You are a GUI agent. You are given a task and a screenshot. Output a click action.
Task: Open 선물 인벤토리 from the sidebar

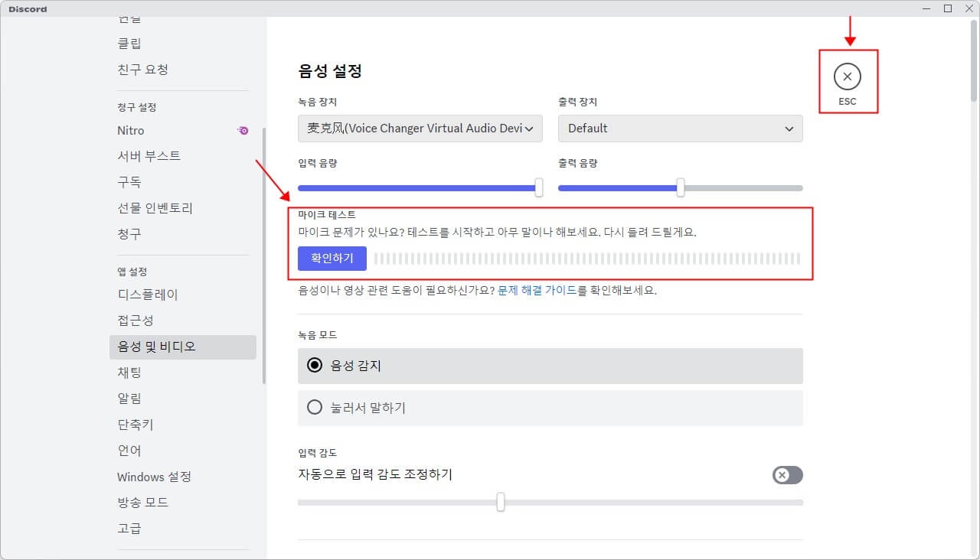pyautogui.click(x=154, y=207)
